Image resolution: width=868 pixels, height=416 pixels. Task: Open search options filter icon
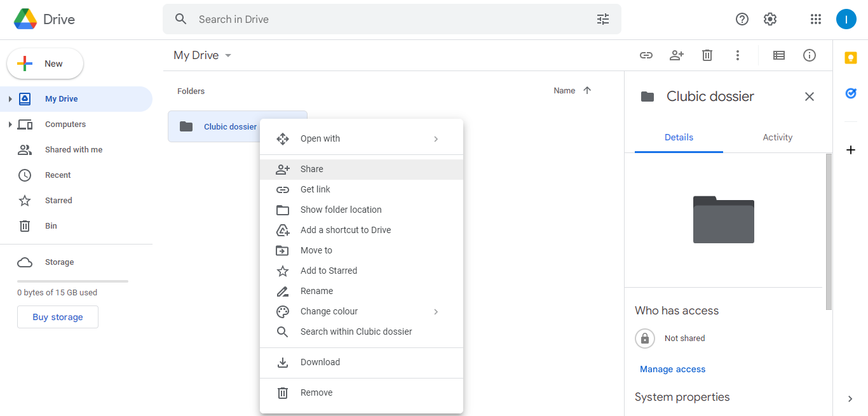click(x=603, y=19)
